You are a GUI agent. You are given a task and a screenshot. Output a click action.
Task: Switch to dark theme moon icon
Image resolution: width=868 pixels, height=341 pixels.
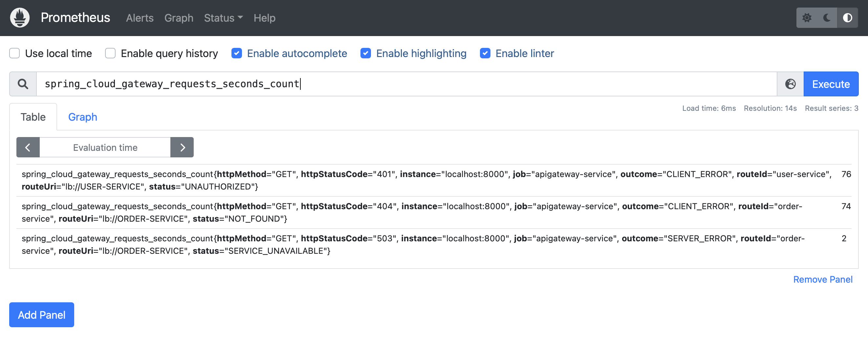click(827, 18)
